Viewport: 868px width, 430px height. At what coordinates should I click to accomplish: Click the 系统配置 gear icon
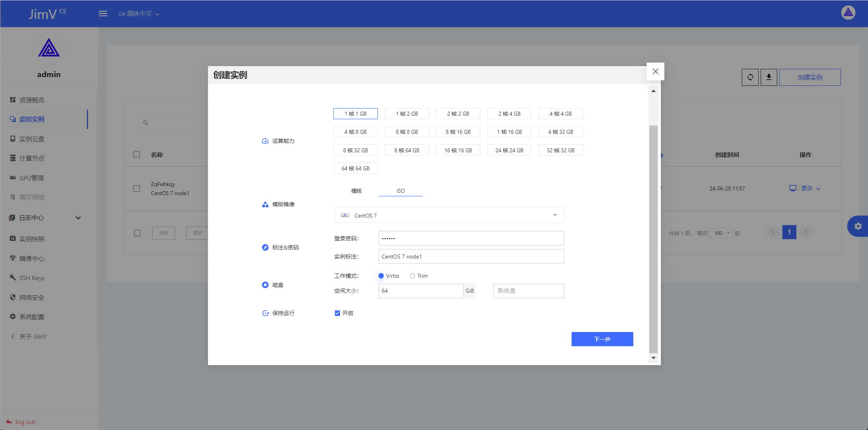[13, 317]
